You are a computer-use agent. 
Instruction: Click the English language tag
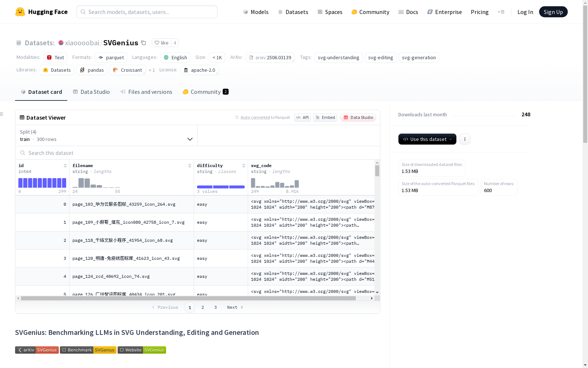click(175, 57)
